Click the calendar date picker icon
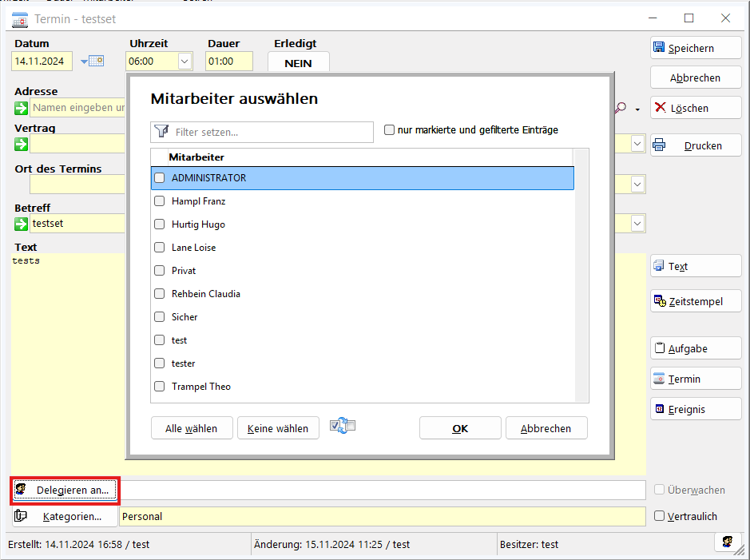 tap(95, 61)
